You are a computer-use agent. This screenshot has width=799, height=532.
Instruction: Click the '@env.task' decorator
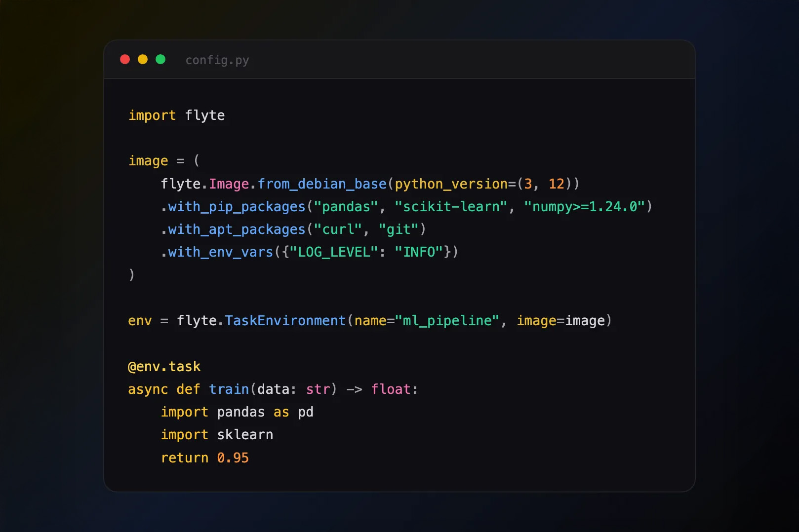click(164, 367)
